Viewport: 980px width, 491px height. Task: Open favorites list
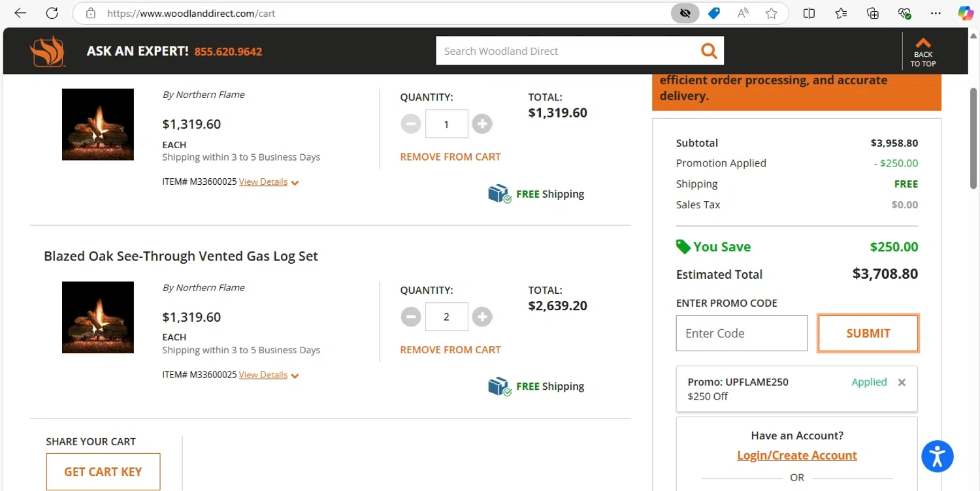coord(841,13)
